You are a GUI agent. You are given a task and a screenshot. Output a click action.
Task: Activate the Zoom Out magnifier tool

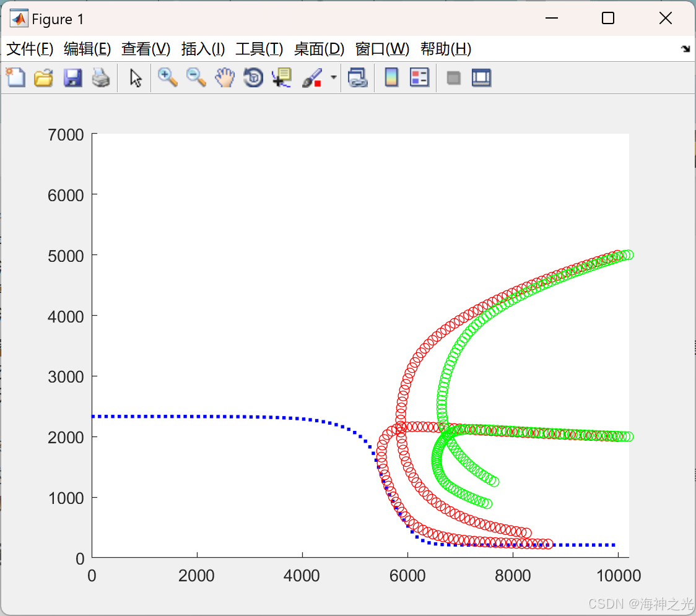click(196, 77)
